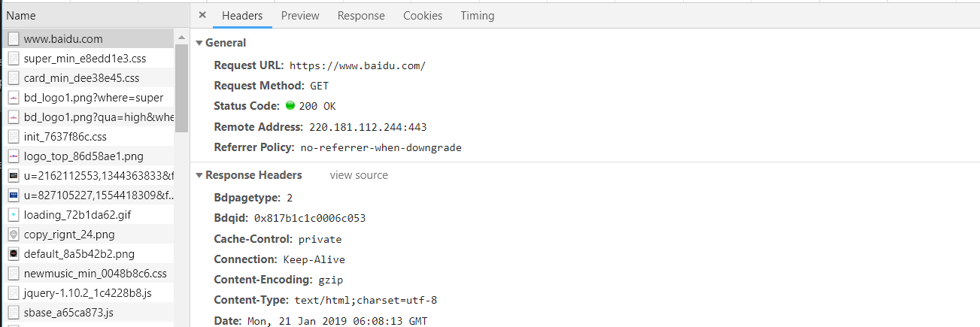
Task: Click the Name column header
Action: (x=21, y=15)
